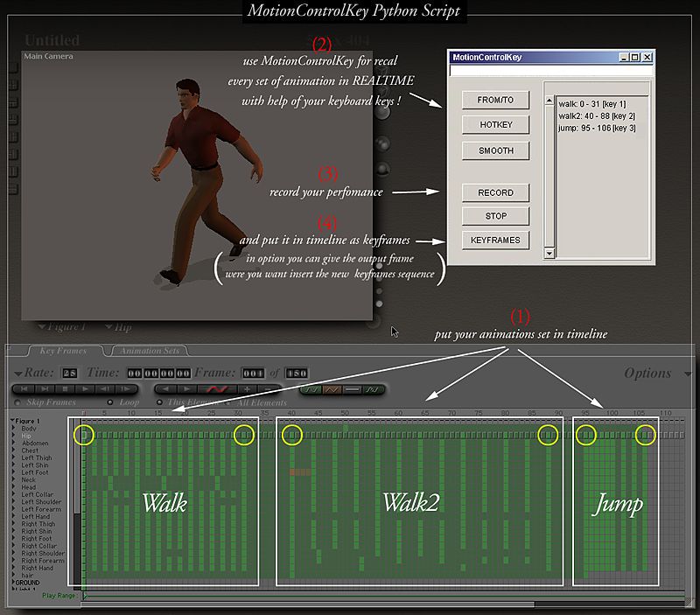Start recording with the RECORD button
The image size is (700, 615).
(495, 192)
